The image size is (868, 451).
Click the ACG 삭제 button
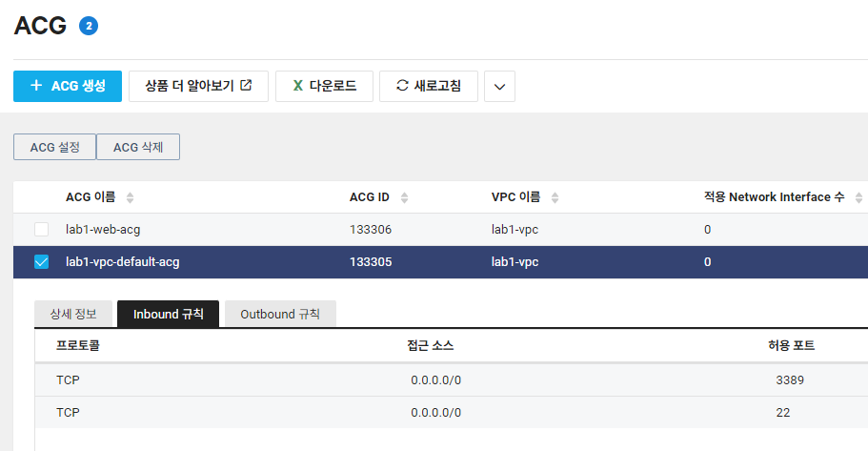(x=138, y=147)
